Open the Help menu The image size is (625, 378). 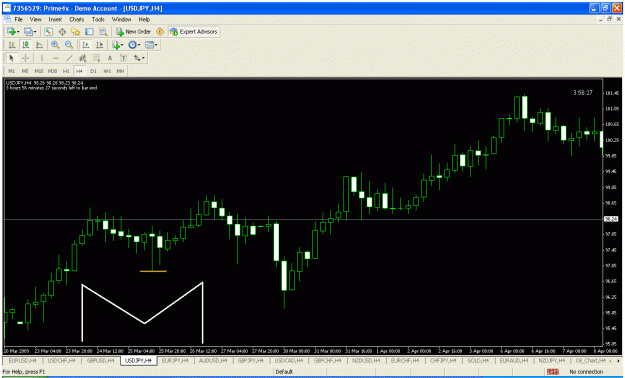click(x=144, y=19)
